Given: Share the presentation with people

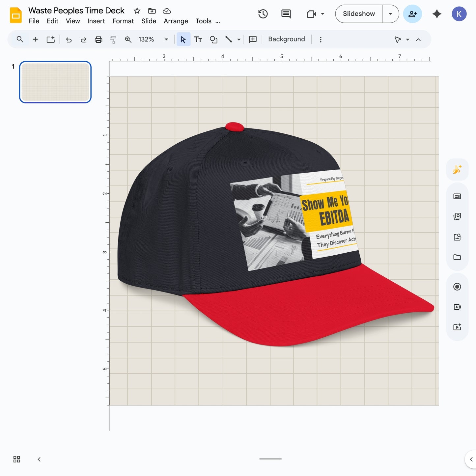Looking at the screenshot, I should click(x=412, y=14).
